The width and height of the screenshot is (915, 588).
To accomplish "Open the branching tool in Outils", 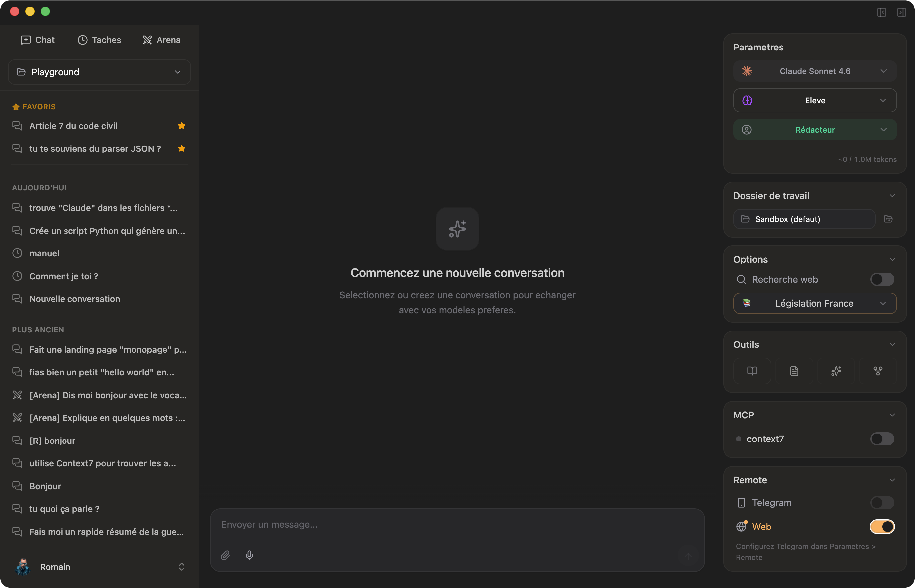I will pyautogui.click(x=878, y=371).
